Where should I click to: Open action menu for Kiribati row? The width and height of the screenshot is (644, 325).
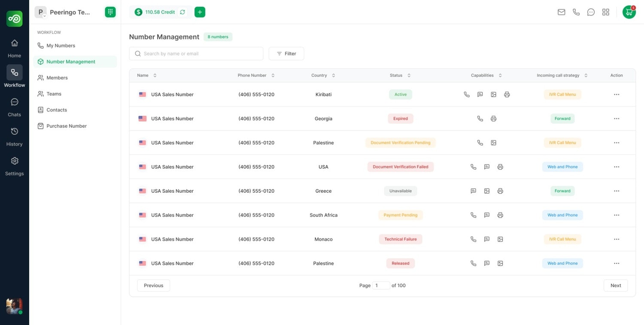coord(617,94)
